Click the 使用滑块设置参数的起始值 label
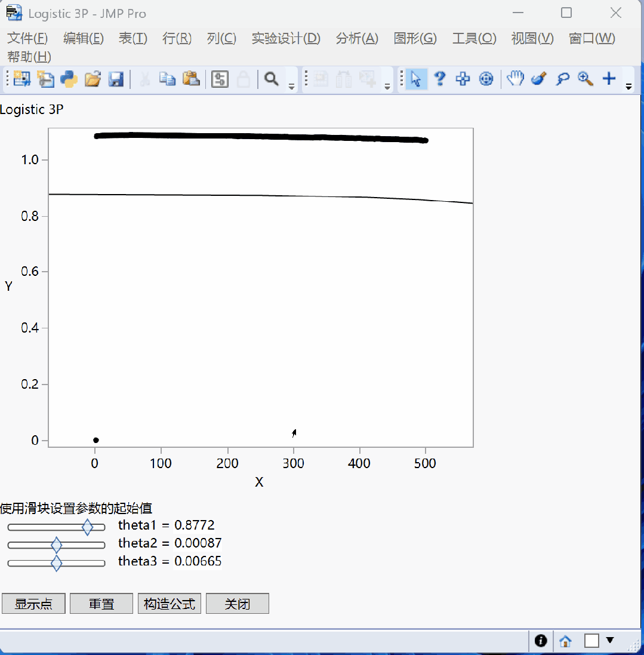 [x=76, y=508]
